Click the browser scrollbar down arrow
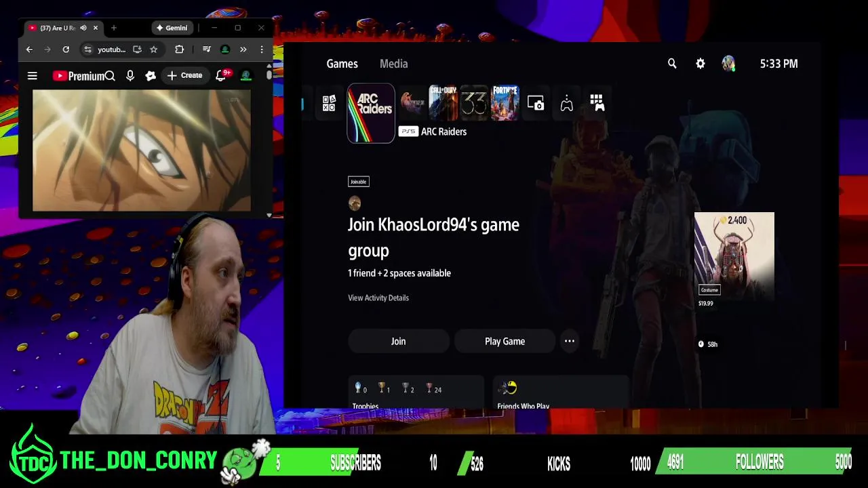Image resolution: width=868 pixels, height=488 pixels. [269, 215]
